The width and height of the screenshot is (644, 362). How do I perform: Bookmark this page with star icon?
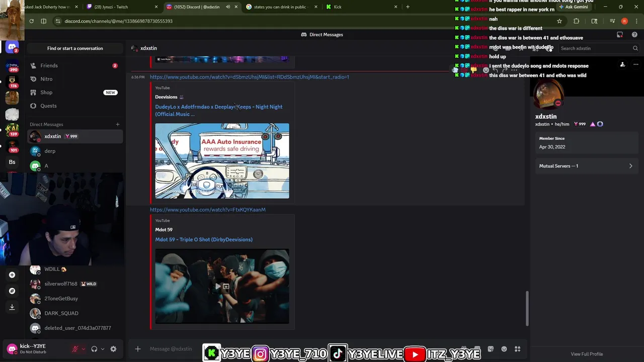[x=559, y=21]
